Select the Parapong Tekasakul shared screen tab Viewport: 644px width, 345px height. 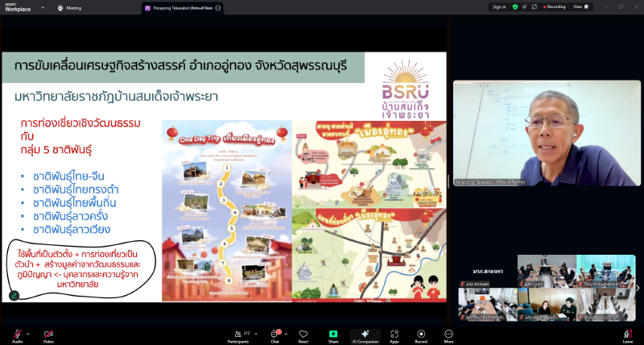(x=177, y=8)
